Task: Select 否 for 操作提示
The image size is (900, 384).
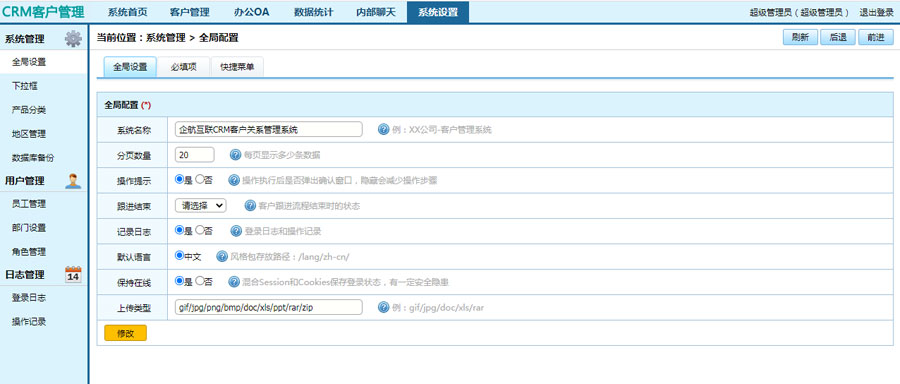Action: (199, 179)
